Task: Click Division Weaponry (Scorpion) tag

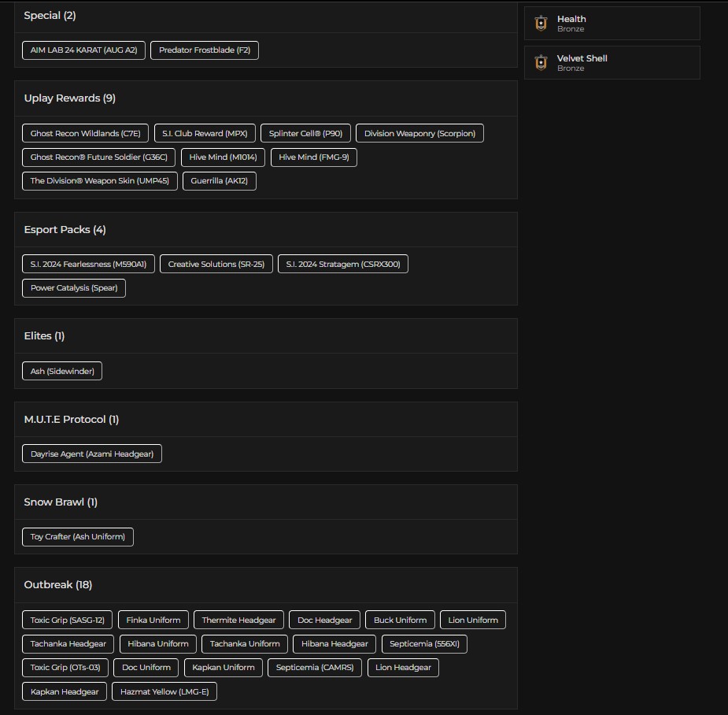Action: pos(419,133)
